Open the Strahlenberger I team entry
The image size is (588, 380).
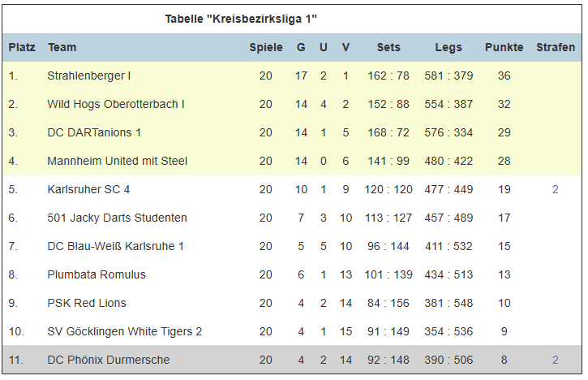coord(89,76)
